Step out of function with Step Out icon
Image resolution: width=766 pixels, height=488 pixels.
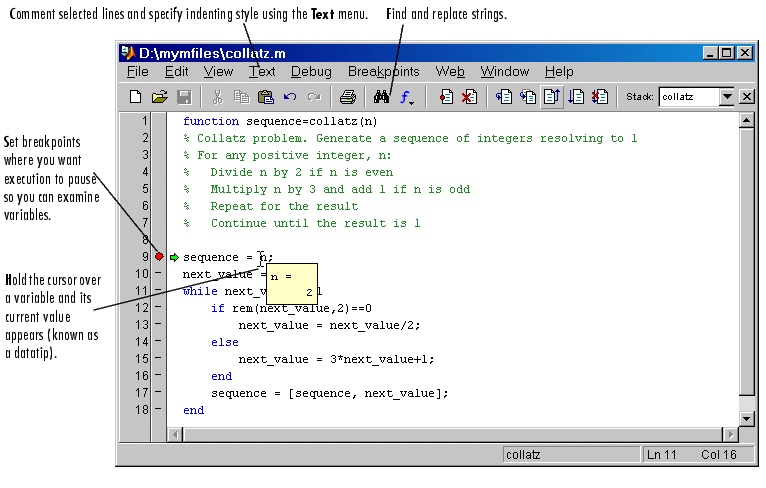tap(552, 97)
